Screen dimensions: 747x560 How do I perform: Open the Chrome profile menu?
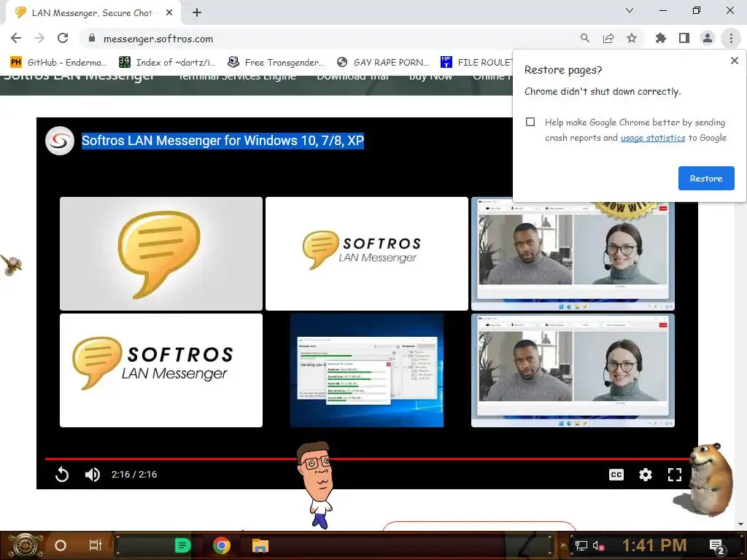(x=708, y=38)
